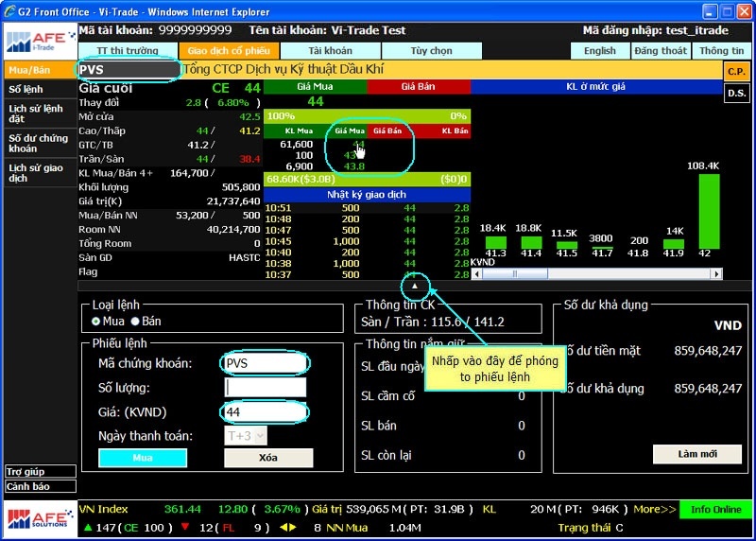The height and width of the screenshot is (541, 756).
Task: Click the chart scrollbar right arrow
Action: [716, 274]
